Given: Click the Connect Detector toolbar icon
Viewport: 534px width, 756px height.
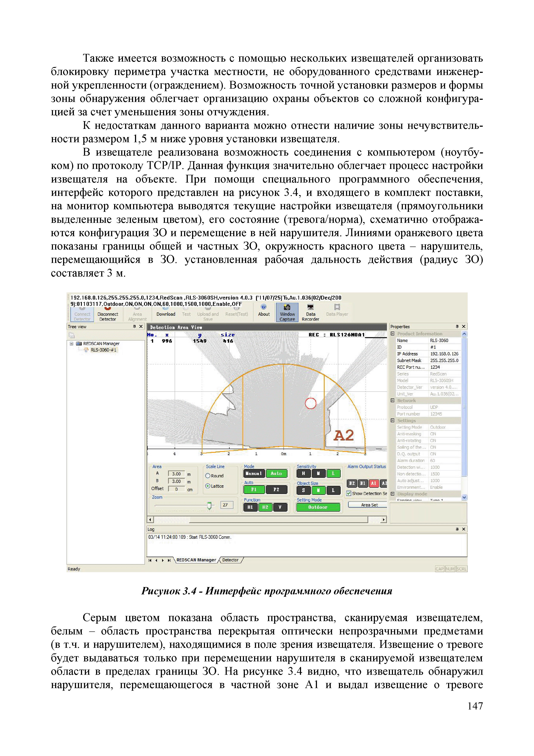Looking at the screenshot, I should coord(82,314).
